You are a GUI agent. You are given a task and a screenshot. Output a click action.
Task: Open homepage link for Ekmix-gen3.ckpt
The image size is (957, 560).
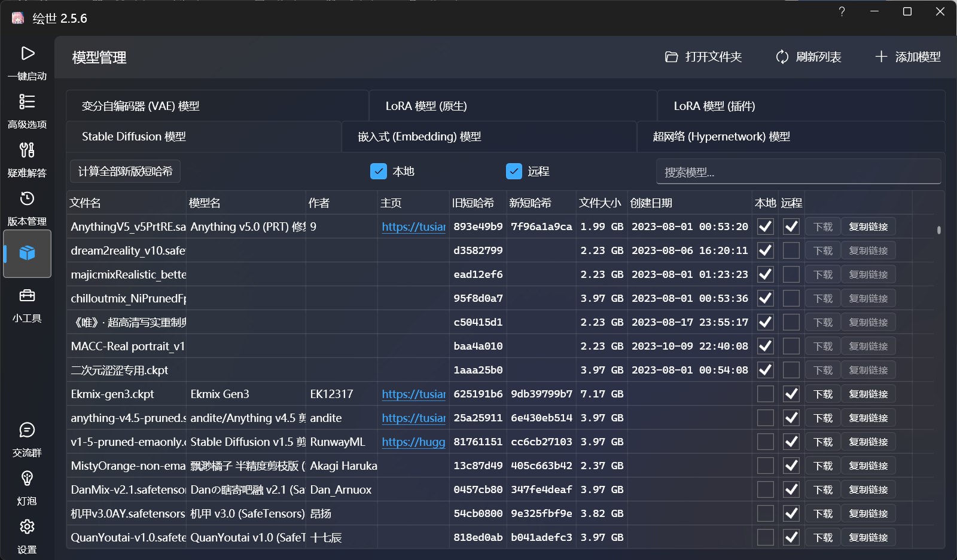pyautogui.click(x=413, y=394)
